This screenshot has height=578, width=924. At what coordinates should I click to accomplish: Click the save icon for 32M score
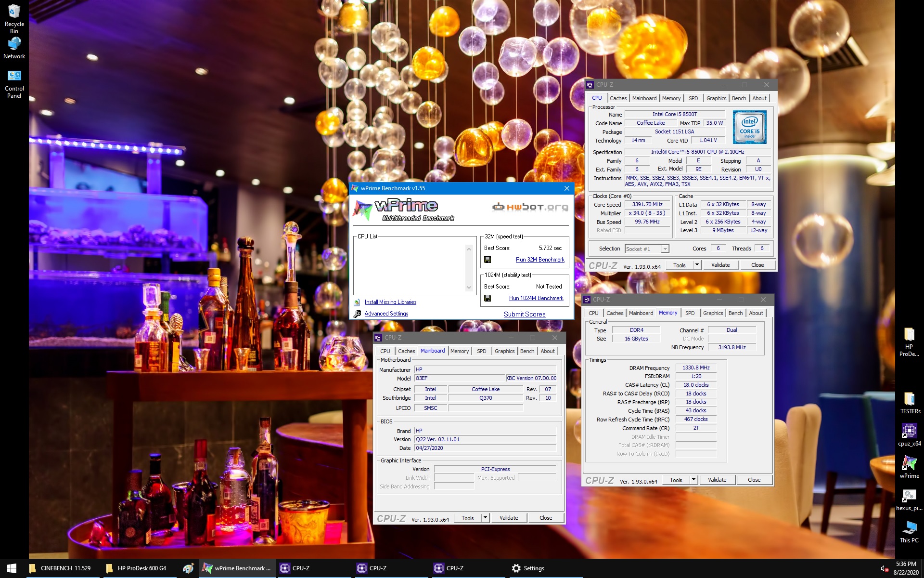[x=488, y=260]
